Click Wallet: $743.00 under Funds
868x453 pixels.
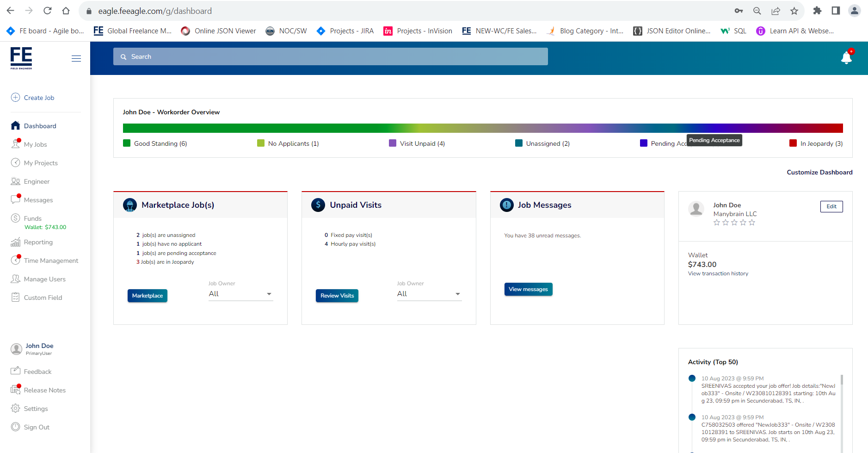[x=45, y=227]
